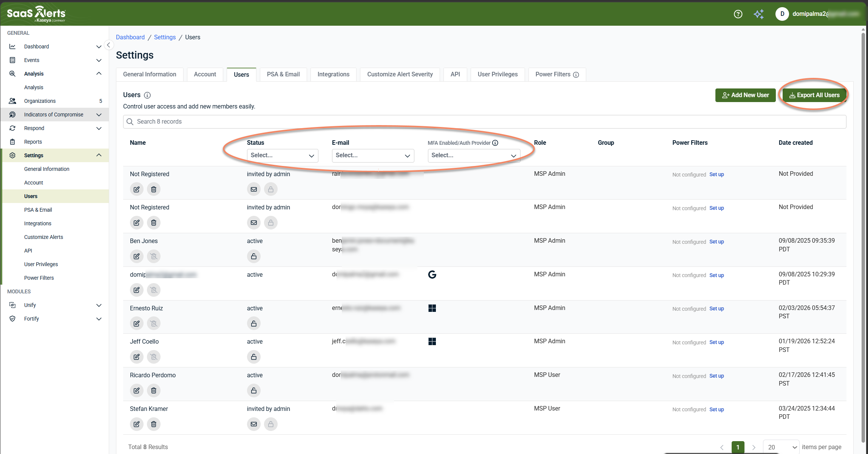This screenshot has height=454, width=868.
Task: Click Set up for Stefan Kramer power filters
Action: tap(717, 410)
